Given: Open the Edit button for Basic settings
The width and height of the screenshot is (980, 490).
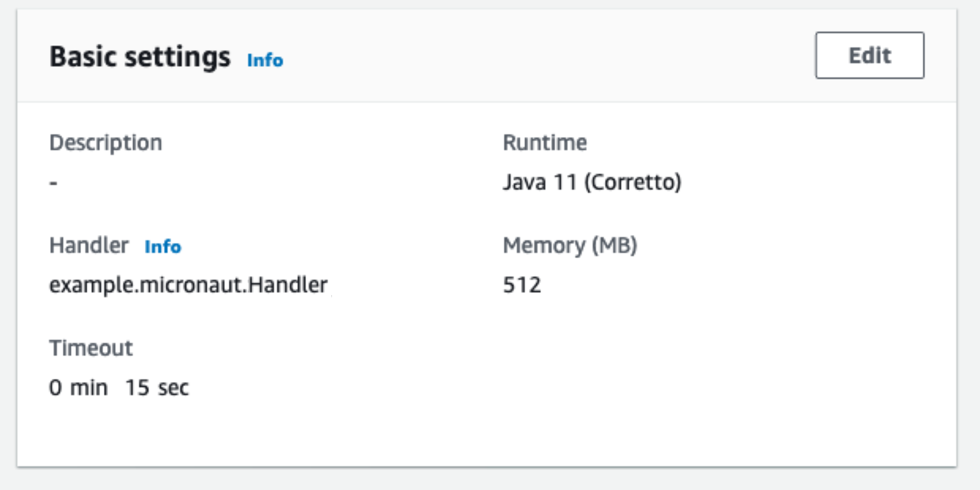Looking at the screenshot, I should click(869, 55).
